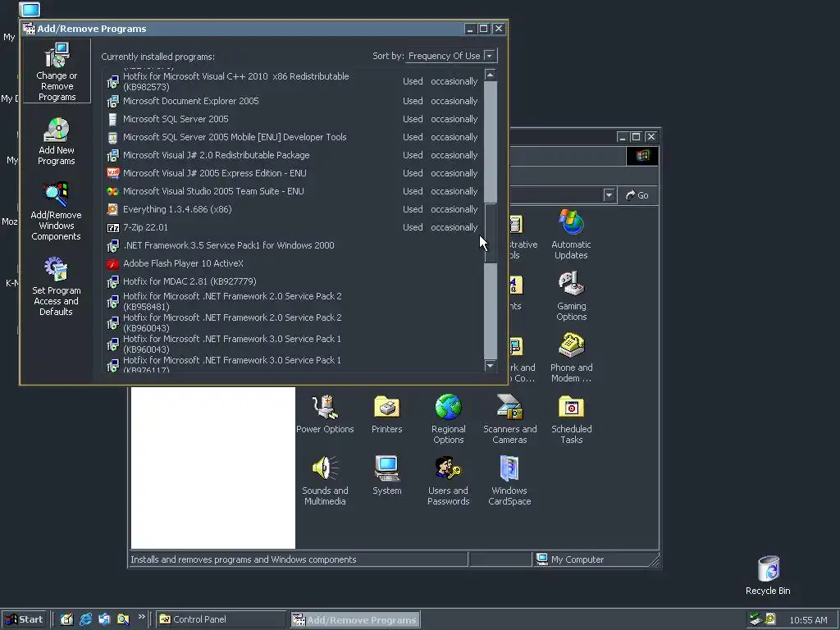Open Scanners and Cameras icon
This screenshot has height=630, width=840.
(x=509, y=419)
